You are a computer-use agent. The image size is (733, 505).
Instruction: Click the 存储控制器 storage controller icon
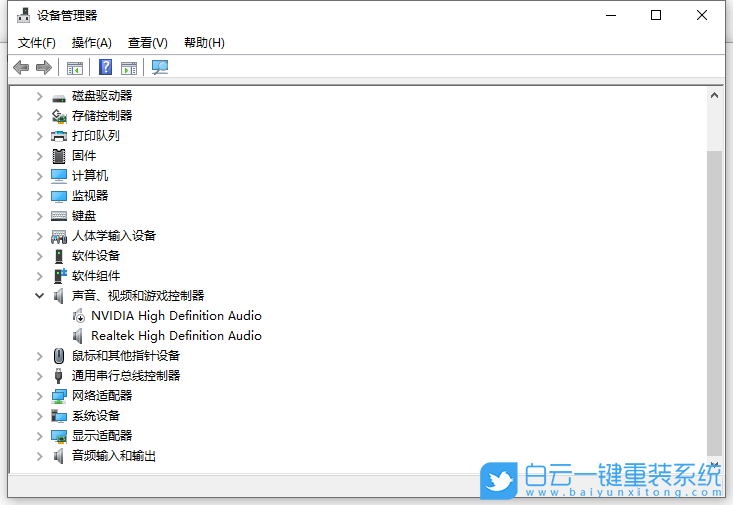(59, 116)
